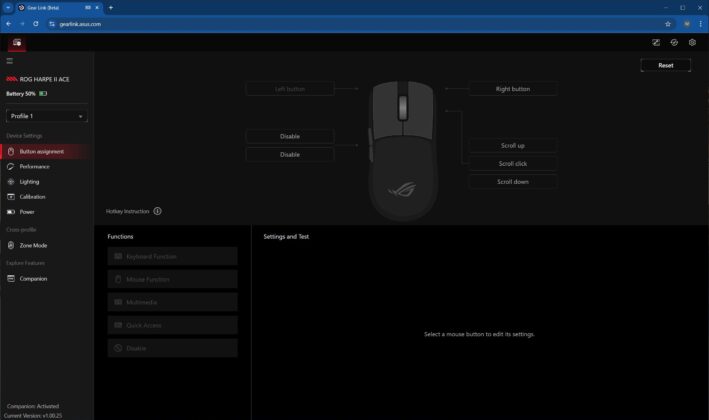Click the Companion: Activated status text
Screen dimensions: 709x420
33,406
